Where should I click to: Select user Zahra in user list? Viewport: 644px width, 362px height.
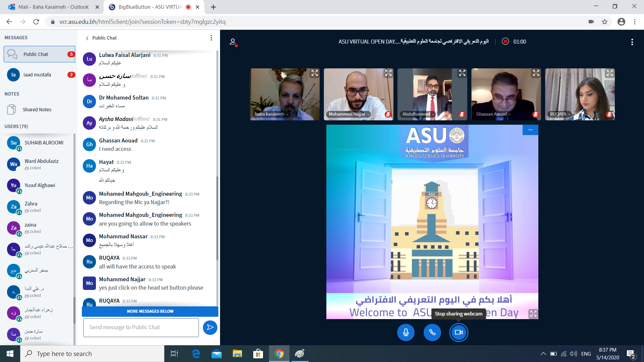coord(40,207)
